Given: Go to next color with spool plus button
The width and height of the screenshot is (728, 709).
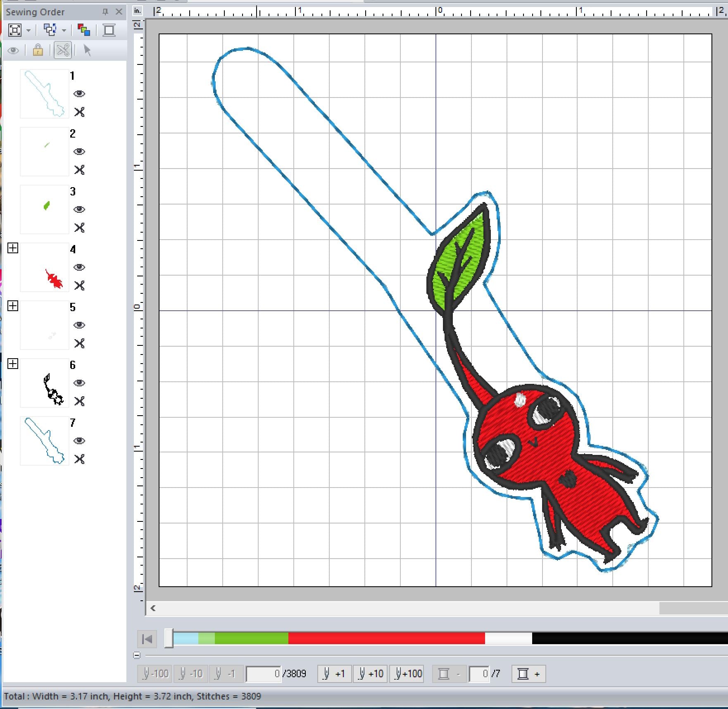Looking at the screenshot, I should pos(528,674).
